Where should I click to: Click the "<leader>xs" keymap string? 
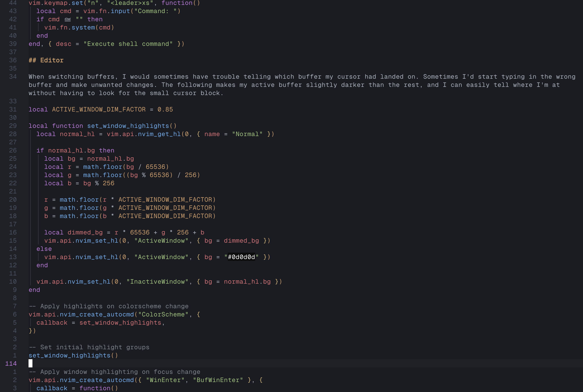(x=130, y=3)
